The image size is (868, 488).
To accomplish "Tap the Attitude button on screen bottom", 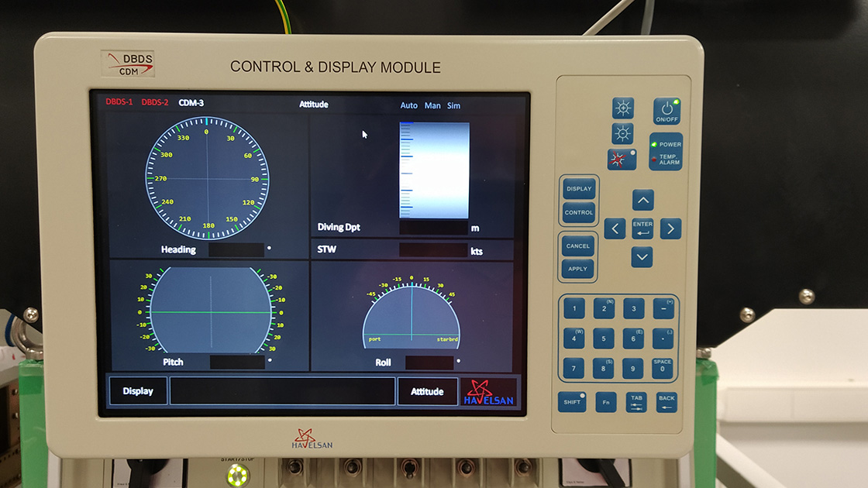I will [x=427, y=392].
